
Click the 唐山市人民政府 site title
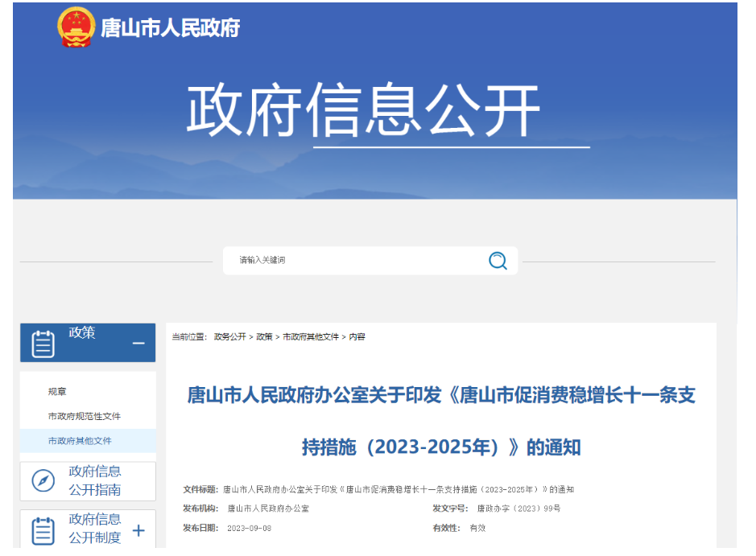(x=170, y=27)
